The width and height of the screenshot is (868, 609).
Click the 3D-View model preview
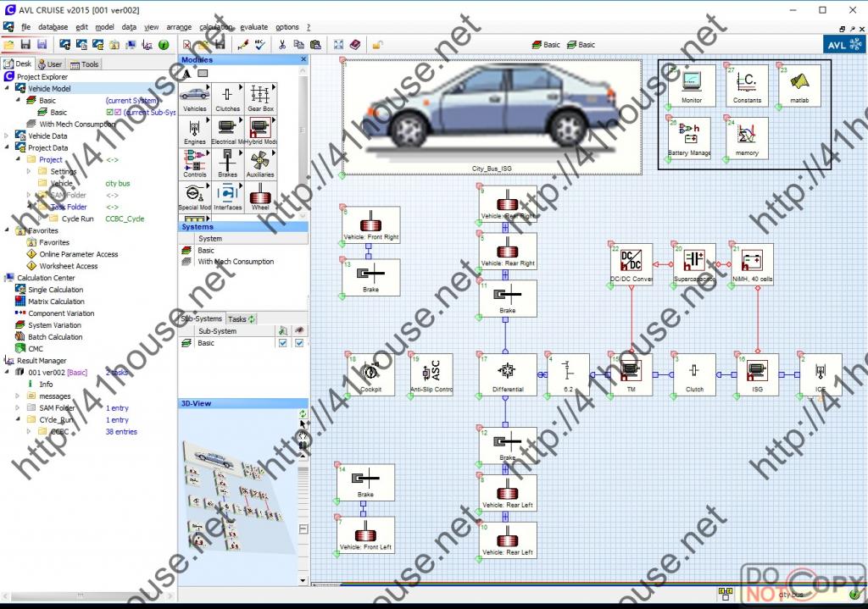pos(238,498)
